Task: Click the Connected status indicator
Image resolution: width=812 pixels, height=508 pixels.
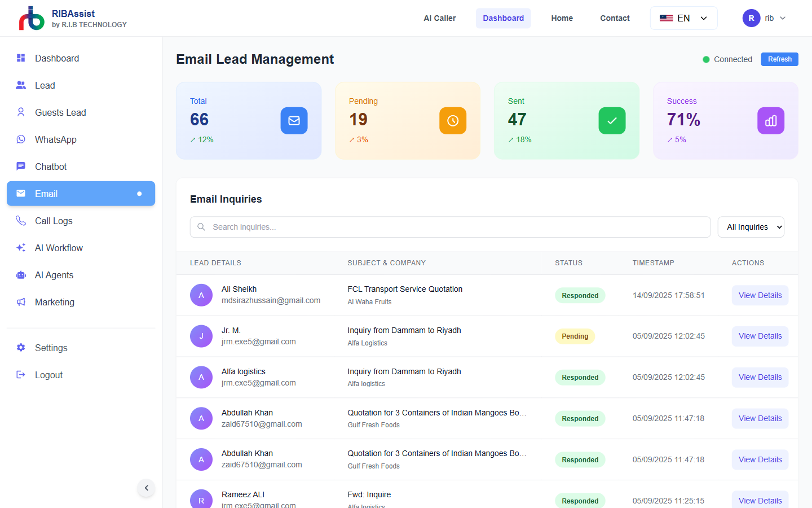Action: pyautogui.click(x=727, y=59)
